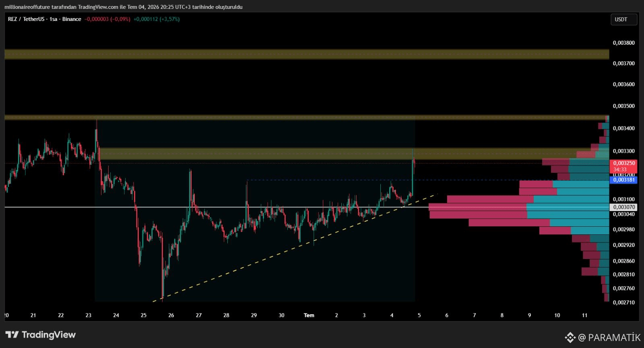Click the Tem month label on time axis
The height and width of the screenshot is (348, 644).
coord(309,315)
